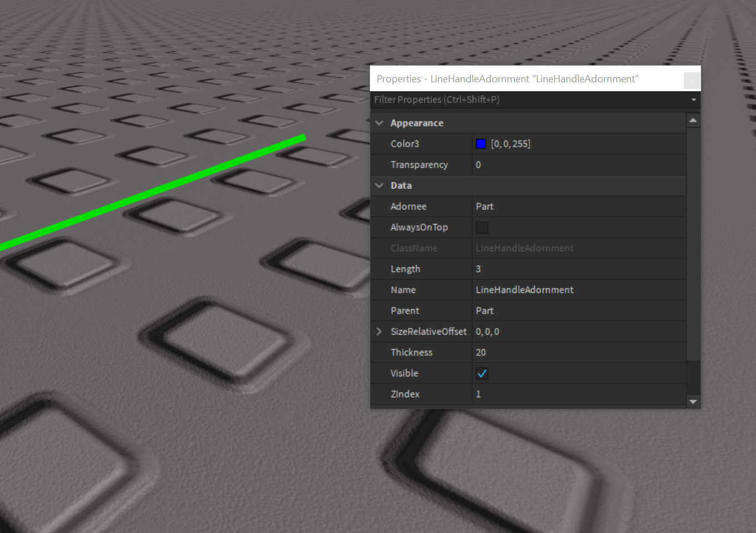Viewport: 756px width, 533px height.
Task: Collapse the Appearance section
Action: tap(379, 123)
